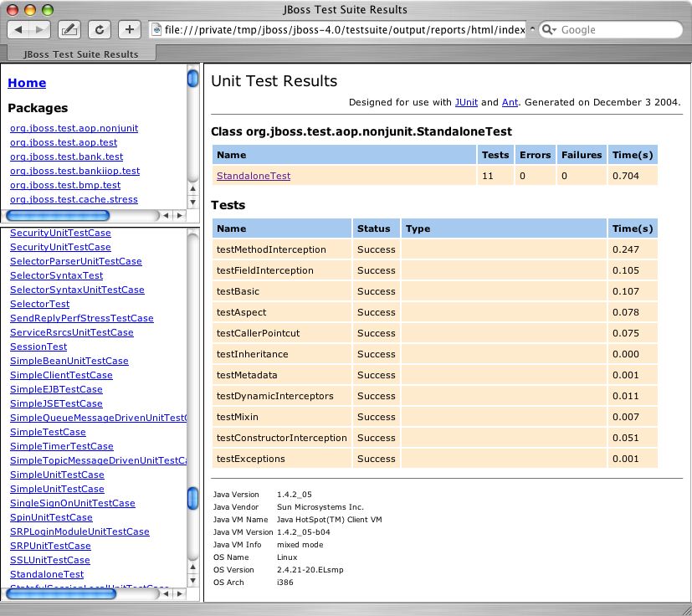Add a bookmark with the plus button
692x616 pixels.
129,29
